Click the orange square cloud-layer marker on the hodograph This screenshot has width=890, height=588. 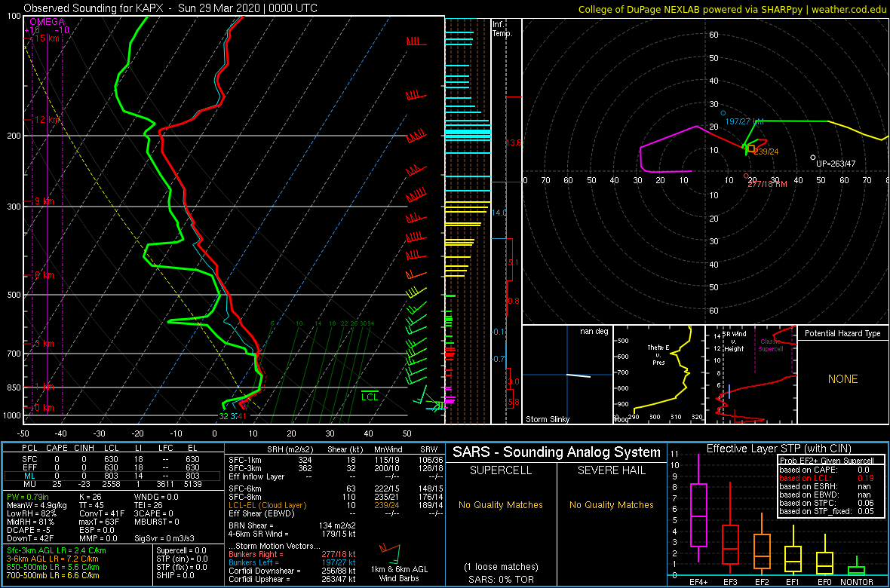pyautogui.click(x=751, y=149)
